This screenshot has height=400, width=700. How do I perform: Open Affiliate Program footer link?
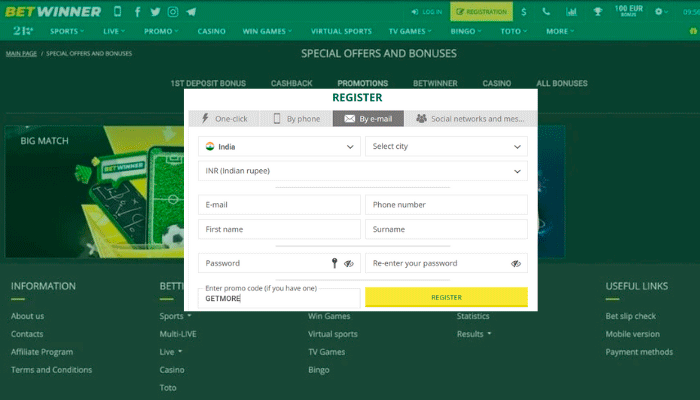coord(42,352)
